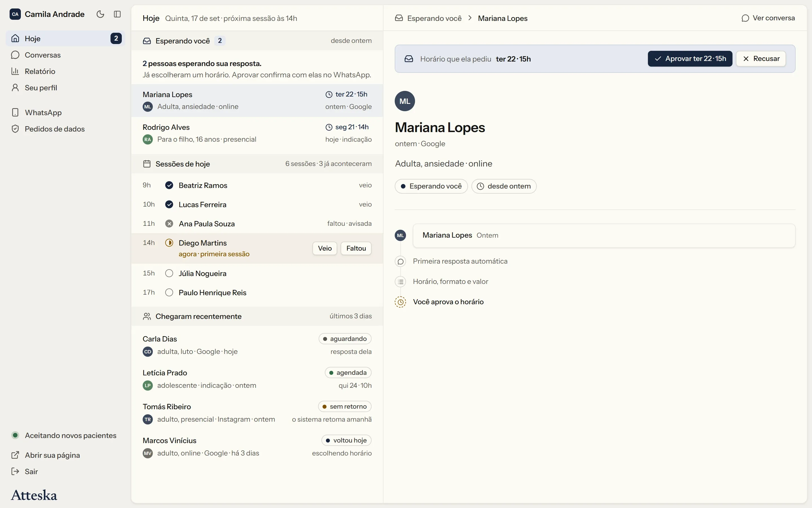The height and width of the screenshot is (508, 812).
Task: Open Pedidos de dados
Action: (x=65, y=129)
